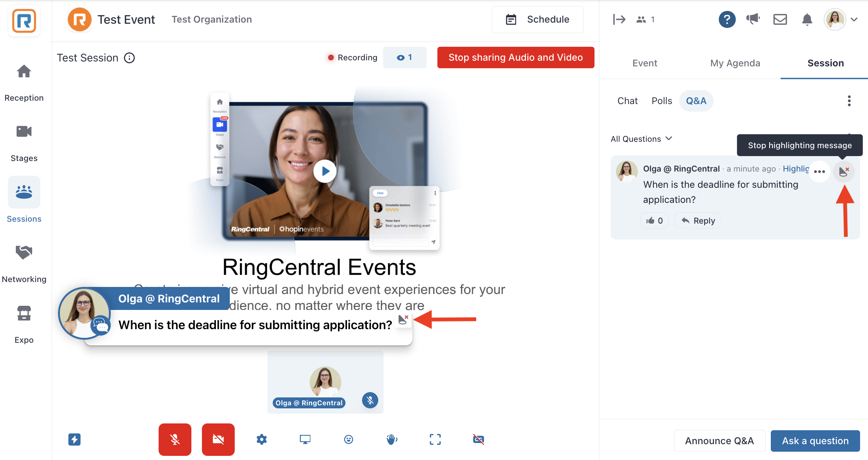Open audio video settings gear

pyautogui.click(x=261, y=439)
